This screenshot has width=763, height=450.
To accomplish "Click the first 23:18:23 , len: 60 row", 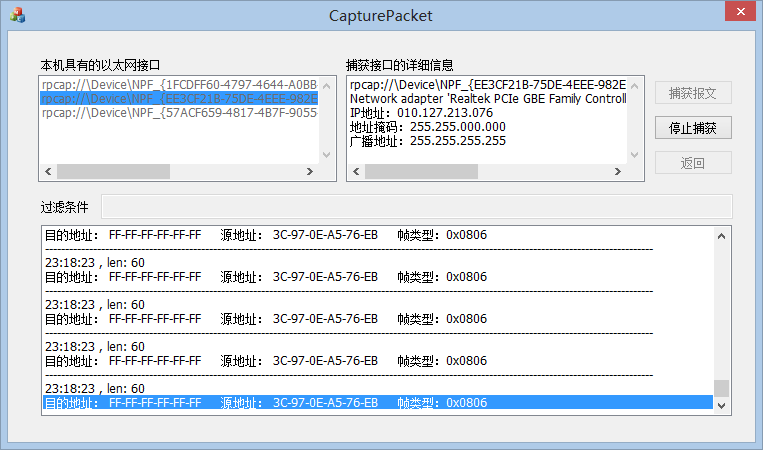I will (x=95, y=263).
